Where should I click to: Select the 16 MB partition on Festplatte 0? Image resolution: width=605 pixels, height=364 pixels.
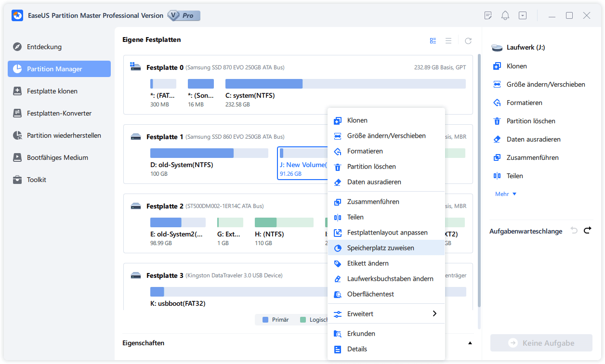pos(200,94)
